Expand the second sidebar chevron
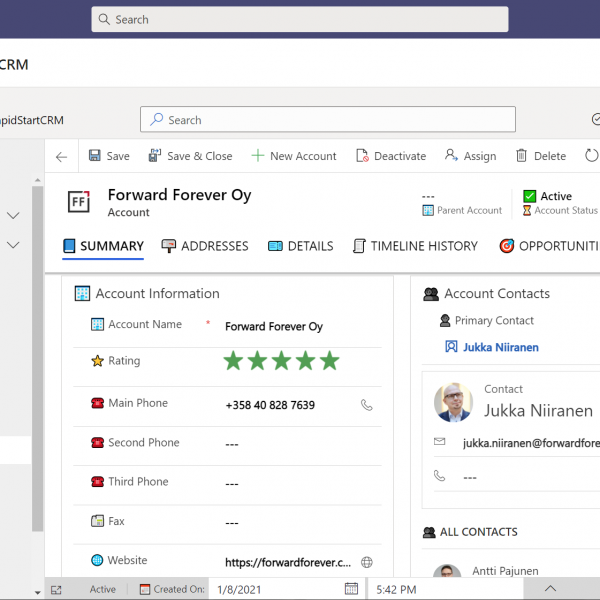The height and width of the screenshot is (600, 600). point(13,245)
